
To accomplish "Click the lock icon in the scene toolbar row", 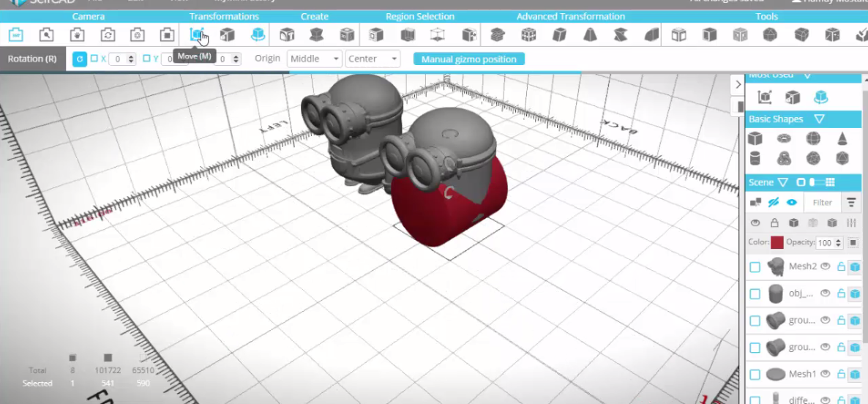I will point(774,223).
